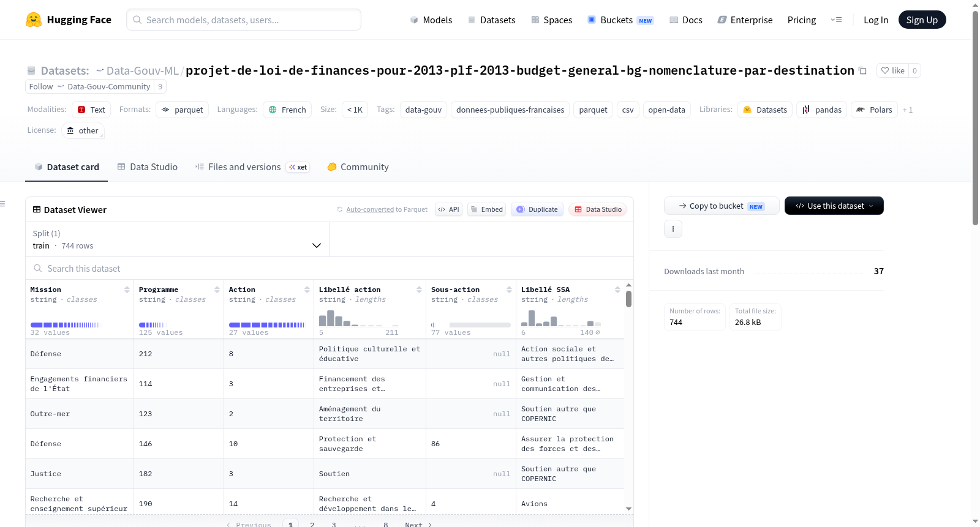Filter by the Text modality tag

[91, 110]
